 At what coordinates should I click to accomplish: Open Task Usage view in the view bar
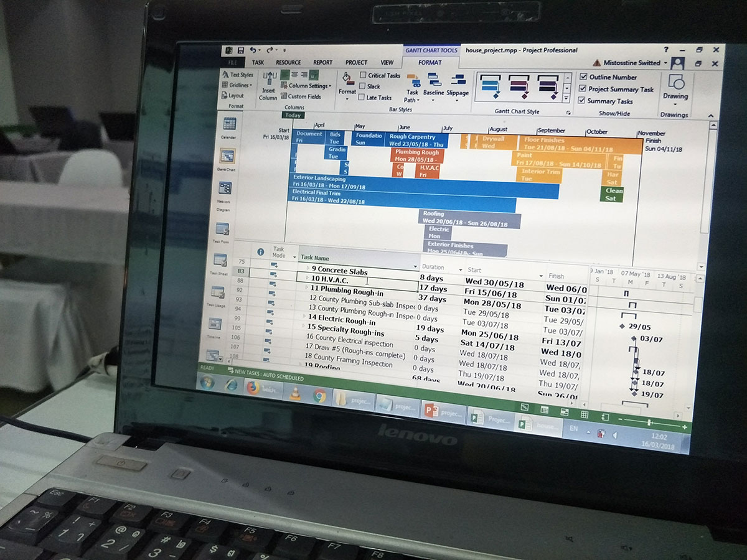pyautogui.click(x=217, y=294)
